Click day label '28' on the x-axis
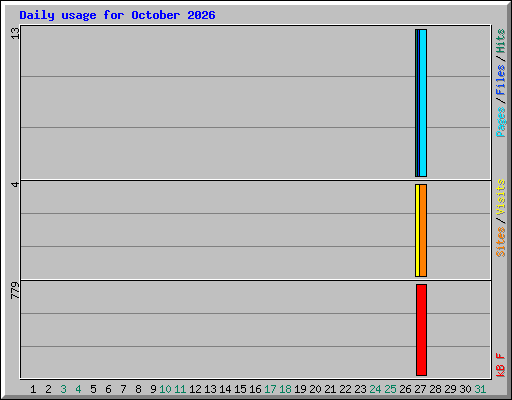This screenshot has width=512, height=400. [435, 389]
